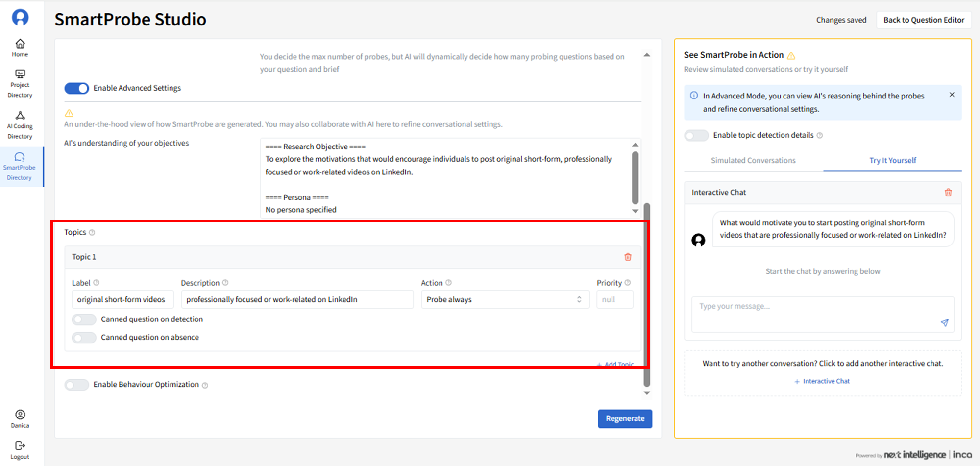
Task: Click down arrow of objectives text box
Action: [635, 211]
